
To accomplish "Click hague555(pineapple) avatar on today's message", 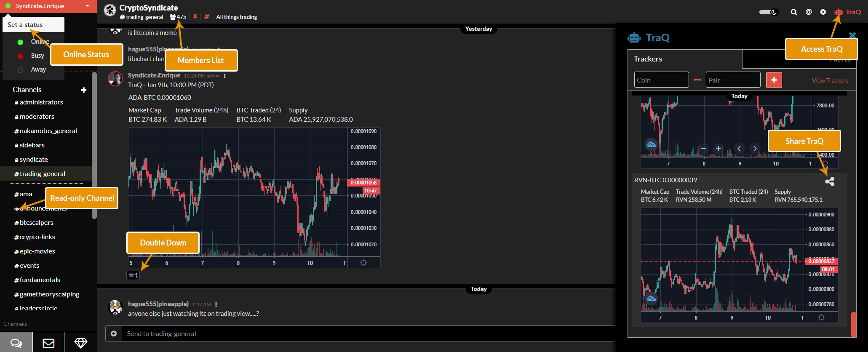I will point(115,307).
